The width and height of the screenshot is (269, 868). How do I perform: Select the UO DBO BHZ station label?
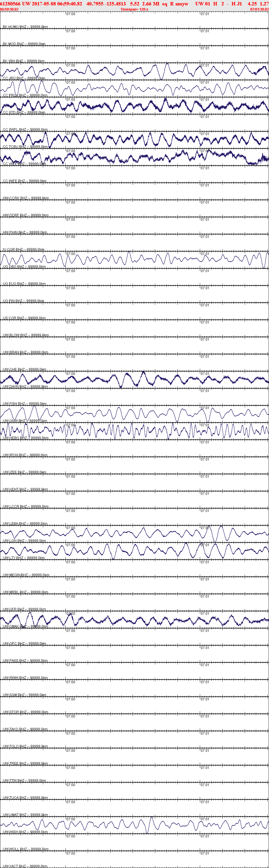click(24, 266)
